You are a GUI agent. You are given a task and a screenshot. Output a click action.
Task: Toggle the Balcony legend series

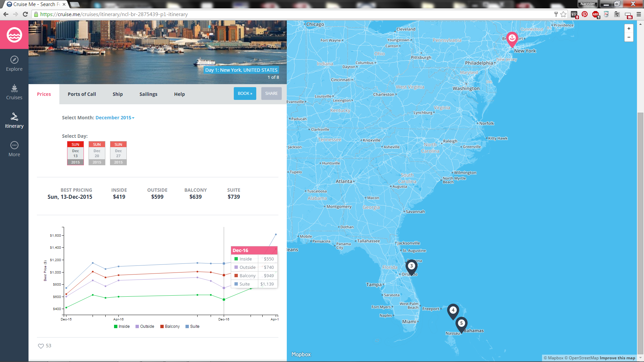coord(170,326)
